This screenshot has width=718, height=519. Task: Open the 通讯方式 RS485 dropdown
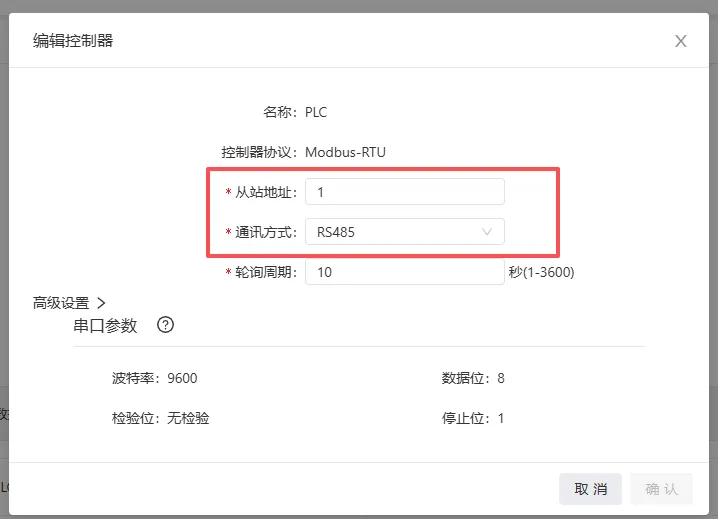point(405,232)
